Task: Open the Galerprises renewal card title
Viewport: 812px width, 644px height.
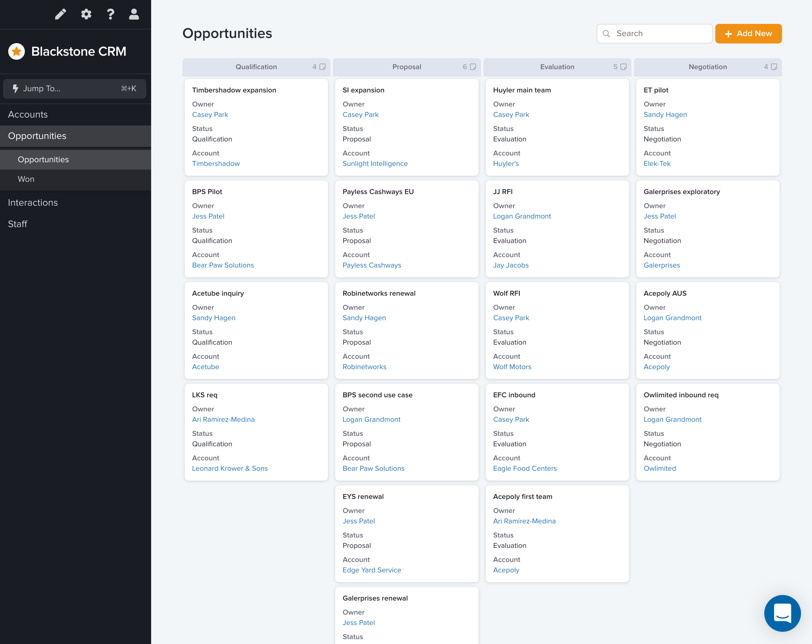Action: (375, 598)
